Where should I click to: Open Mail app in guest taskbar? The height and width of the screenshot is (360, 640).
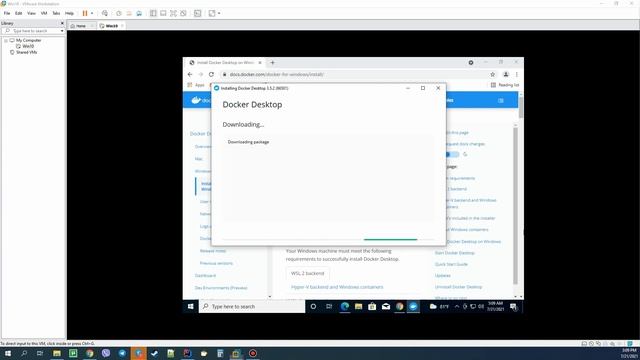386,307
